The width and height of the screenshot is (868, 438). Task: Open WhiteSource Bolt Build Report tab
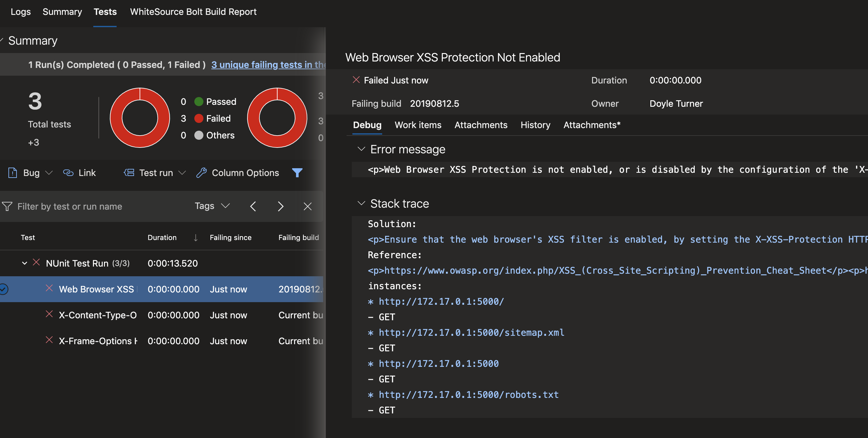coord(193,12)
